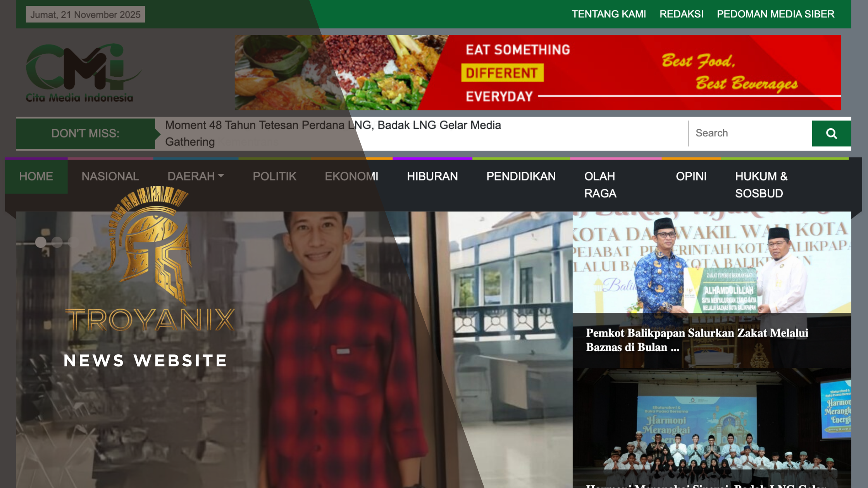Click the Tentang Kami link
868x488 pixels.
608,14
